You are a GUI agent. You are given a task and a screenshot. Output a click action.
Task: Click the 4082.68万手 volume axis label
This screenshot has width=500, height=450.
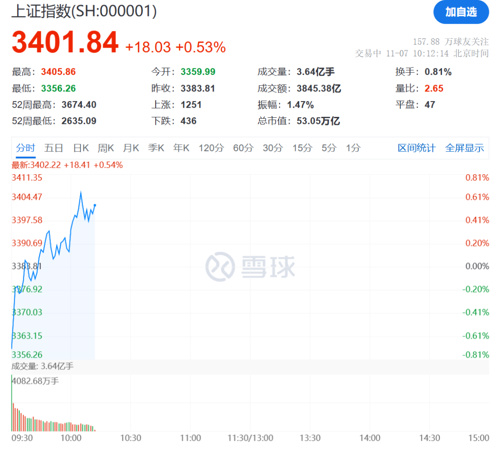click(x=35, y=381)
